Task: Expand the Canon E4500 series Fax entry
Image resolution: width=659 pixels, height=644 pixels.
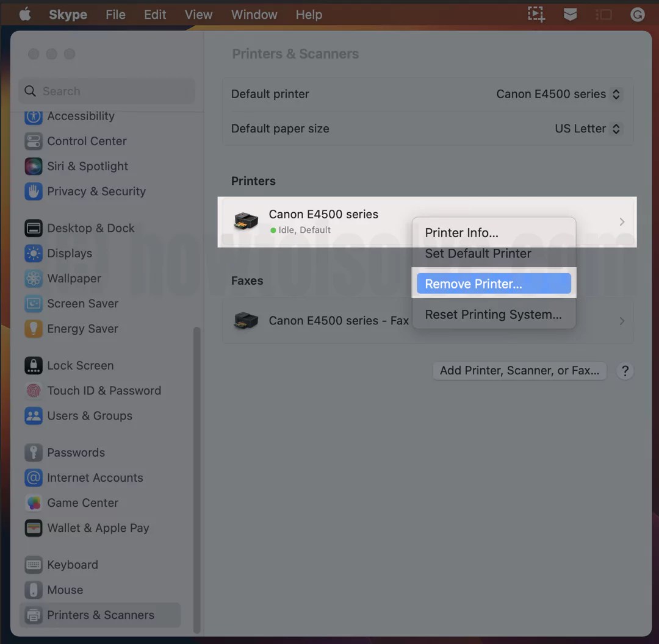Action: (621, 321)
